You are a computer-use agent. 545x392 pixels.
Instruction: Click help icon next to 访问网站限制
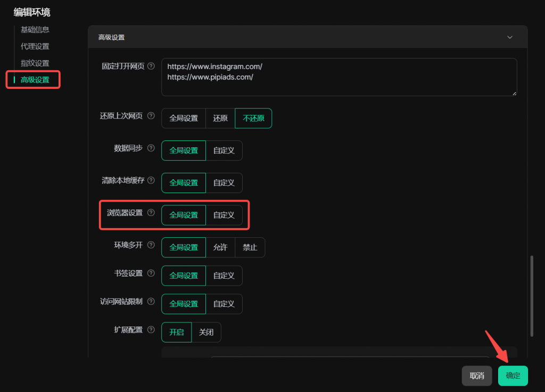pyautogui.click(x=151, y=302)
